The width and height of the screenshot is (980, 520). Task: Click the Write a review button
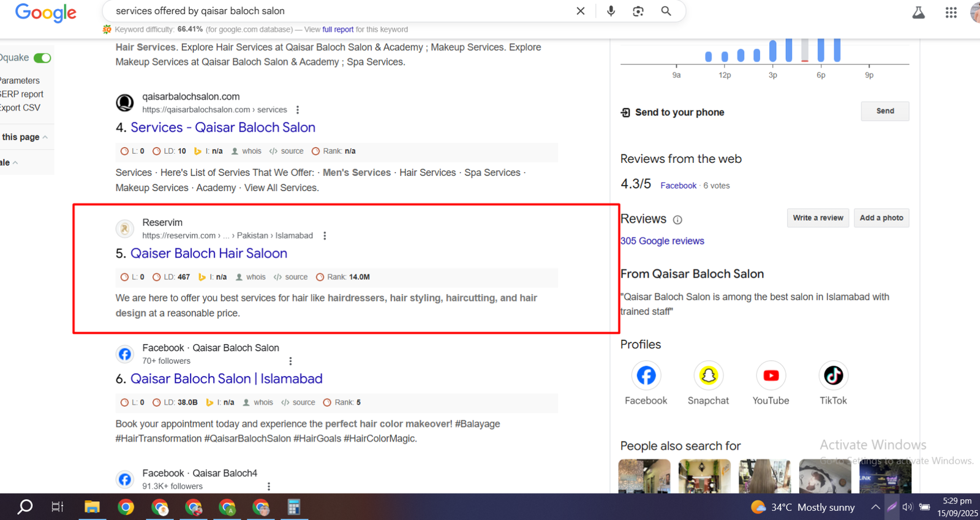(818, 218)
